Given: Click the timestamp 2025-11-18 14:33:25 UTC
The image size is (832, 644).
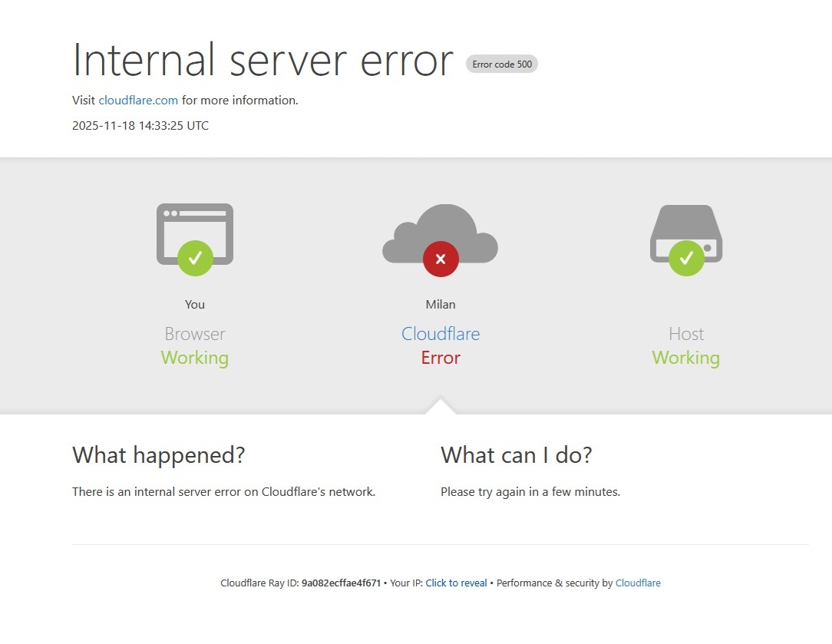Looking at the screenshot, I should pyautogui.click(x=140, y=126).
